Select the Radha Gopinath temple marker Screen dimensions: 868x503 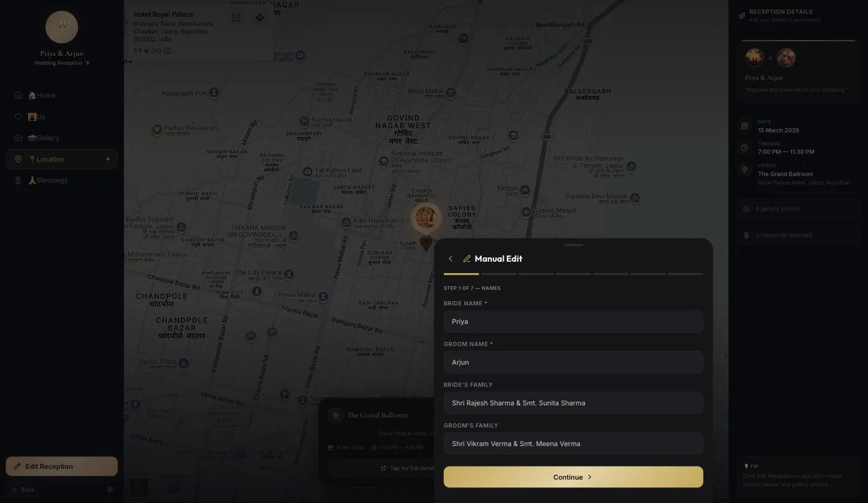click(181, 228)
